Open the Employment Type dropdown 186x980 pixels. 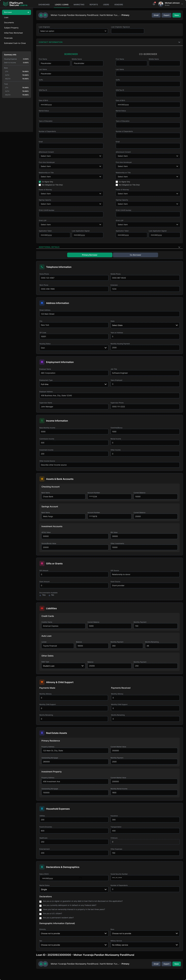pos(74,384)
